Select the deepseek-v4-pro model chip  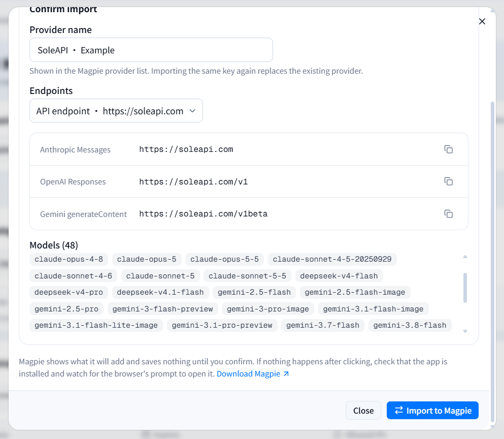69,292
